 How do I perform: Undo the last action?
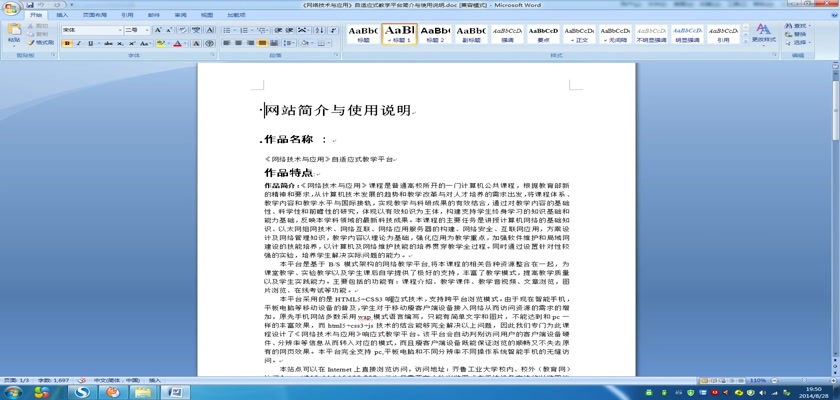[x=42, y=5]
